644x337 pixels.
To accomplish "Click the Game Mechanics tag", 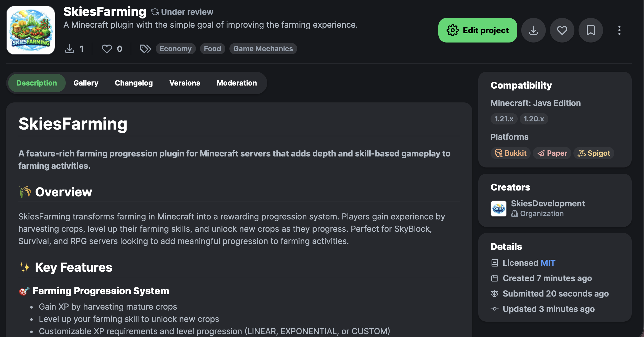I will 263,49.
